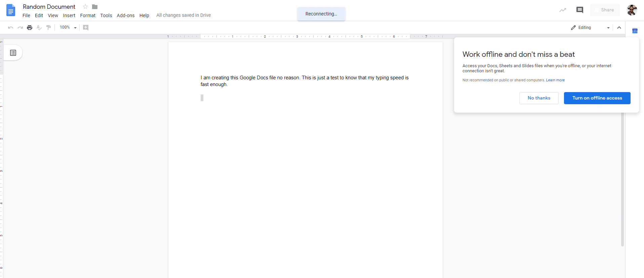
Task: Show document outline icon
Action: [x=13, y=53]
